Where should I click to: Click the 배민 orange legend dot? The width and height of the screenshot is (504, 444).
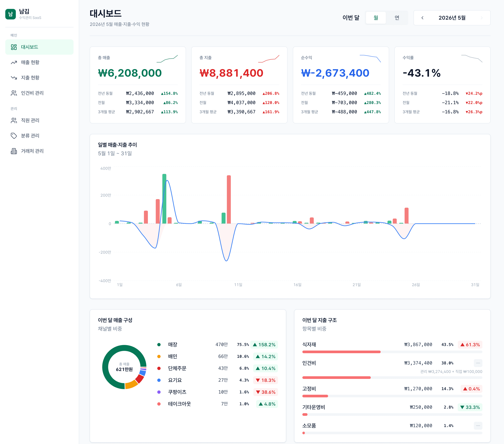(159, 356)
